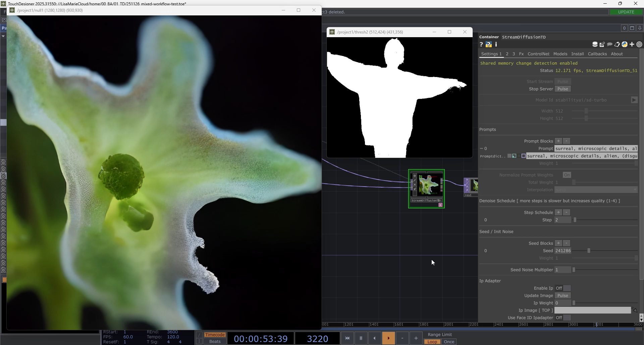Pause timeline playback
644x345 pixels.
pos(361,338)
